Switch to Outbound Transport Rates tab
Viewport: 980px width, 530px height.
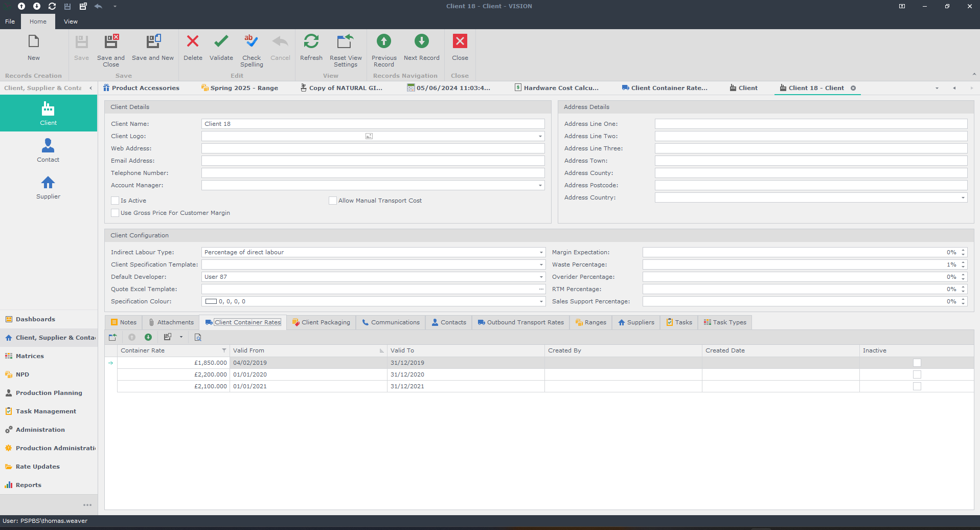pos(521,322)
